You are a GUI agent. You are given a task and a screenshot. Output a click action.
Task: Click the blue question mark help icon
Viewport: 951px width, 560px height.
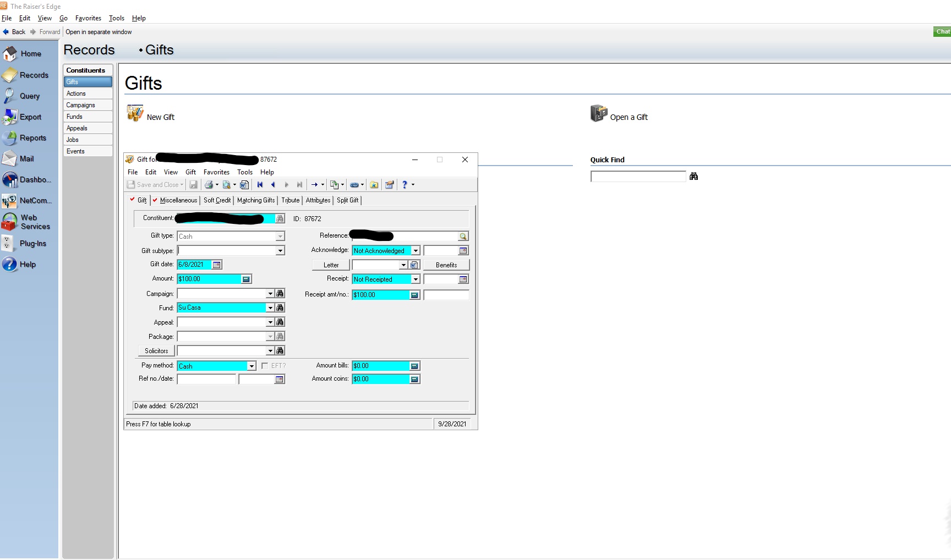tap(405, 185)
